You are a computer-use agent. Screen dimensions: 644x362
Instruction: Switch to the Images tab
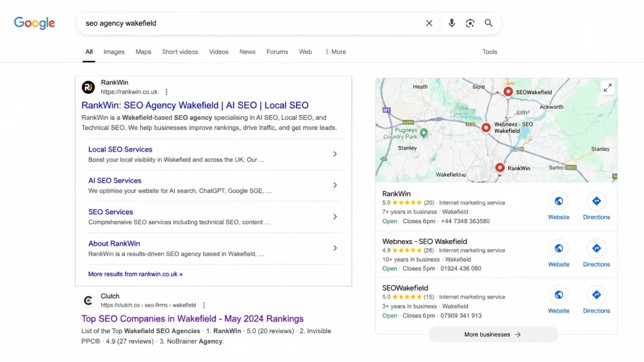pyautogui.click(x=114, y=52)
